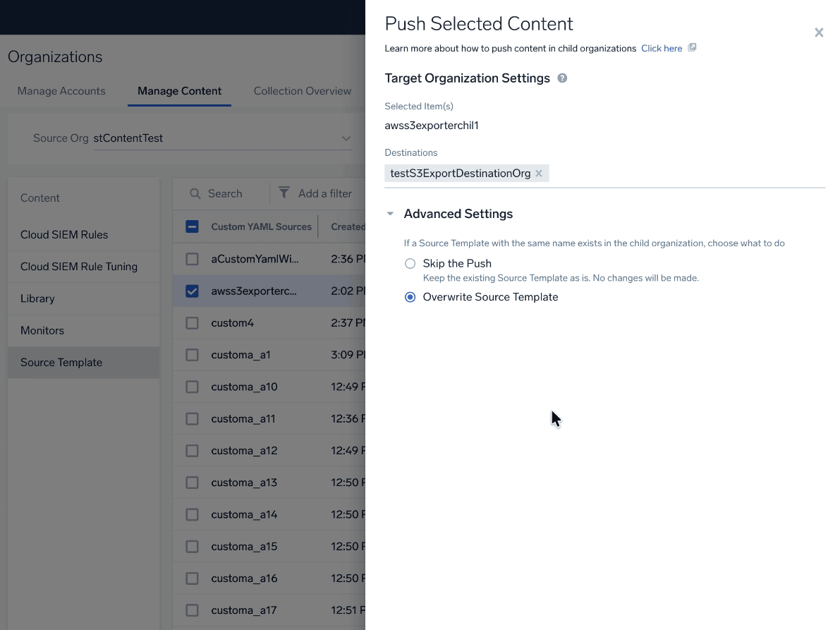The height and width of the screenshot is (630, 840).
Task: Open the Click here help link
Action: (x=661, y=49)
